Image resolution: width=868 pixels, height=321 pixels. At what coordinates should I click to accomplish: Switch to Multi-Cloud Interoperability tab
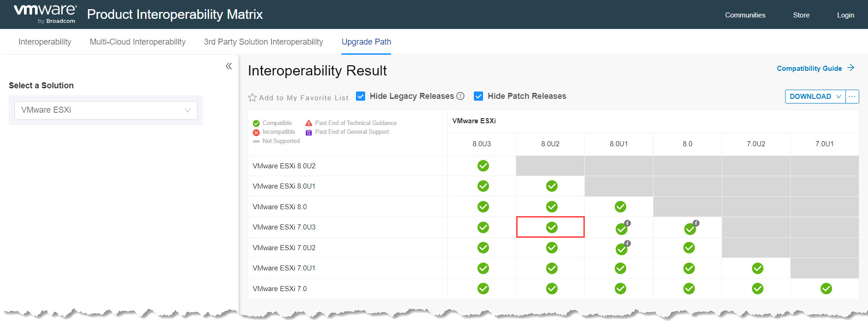(138, 42)
